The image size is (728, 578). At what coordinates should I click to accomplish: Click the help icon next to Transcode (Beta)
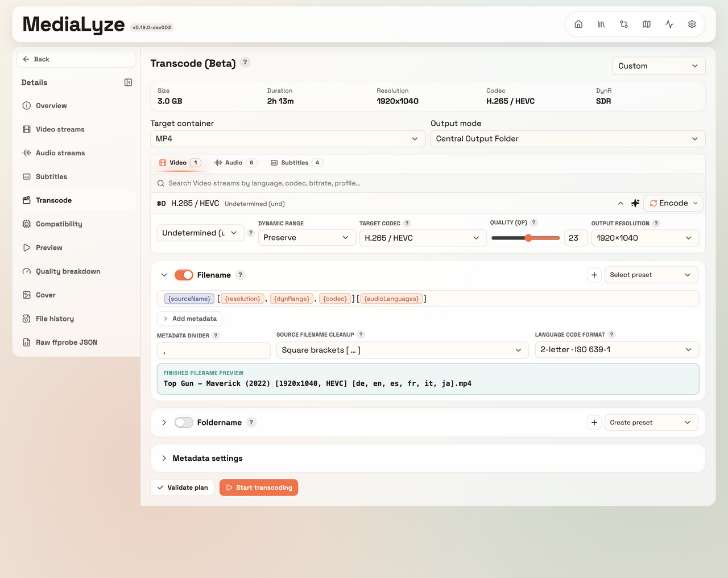click(x=245, y=62)
